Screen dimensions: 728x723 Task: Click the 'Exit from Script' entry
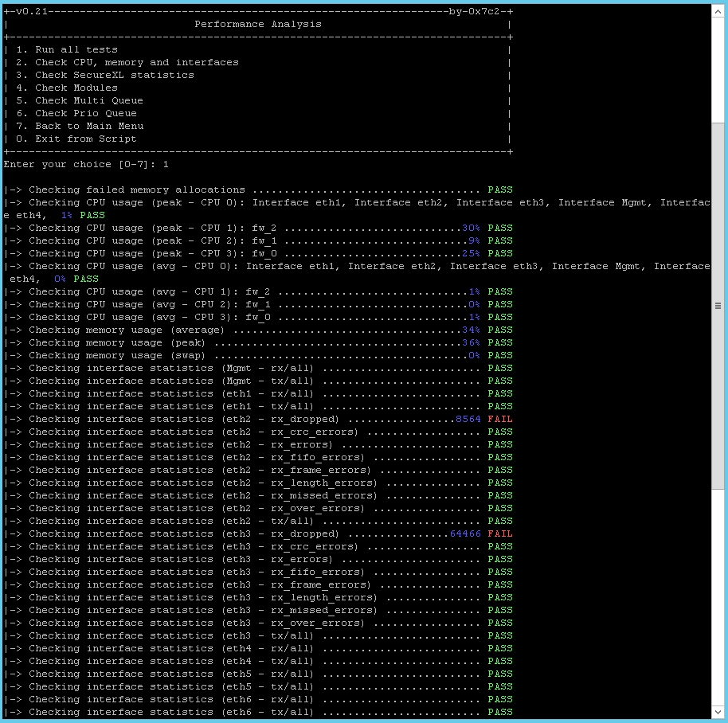[x=85, y=139]
